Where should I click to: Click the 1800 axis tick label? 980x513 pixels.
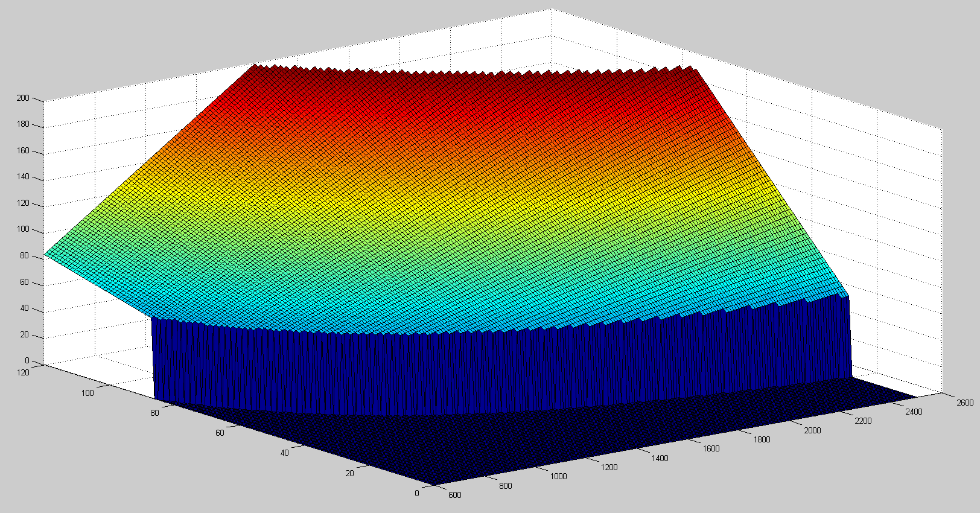coord(762,439)
